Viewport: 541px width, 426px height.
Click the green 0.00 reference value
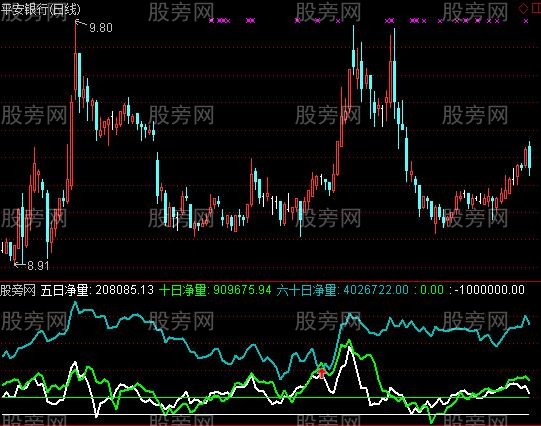[x=432, y=290]
